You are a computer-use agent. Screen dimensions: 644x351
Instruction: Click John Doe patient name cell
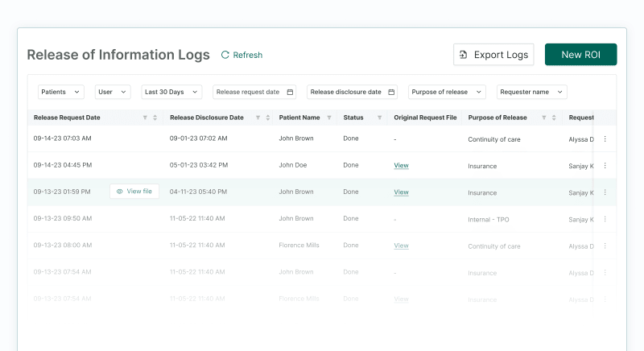pyautogui.click(x=293, y=165)
